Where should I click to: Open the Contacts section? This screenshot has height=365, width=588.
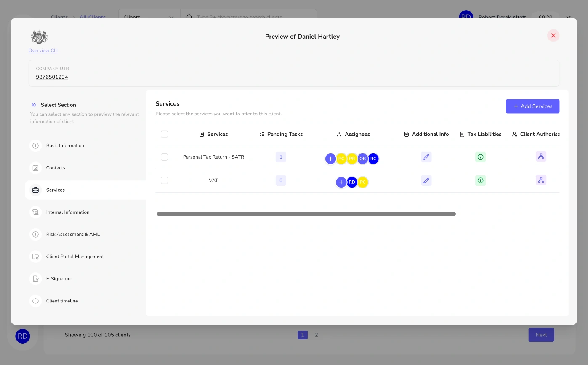[86, 168]
